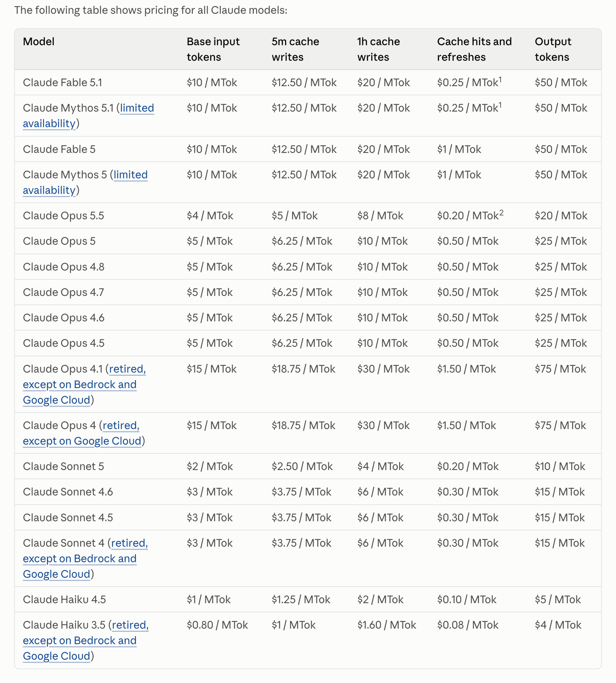Click the '$8 / MTok' 1h cache write price
Screen dimensions: 616x683
point(380,216)
